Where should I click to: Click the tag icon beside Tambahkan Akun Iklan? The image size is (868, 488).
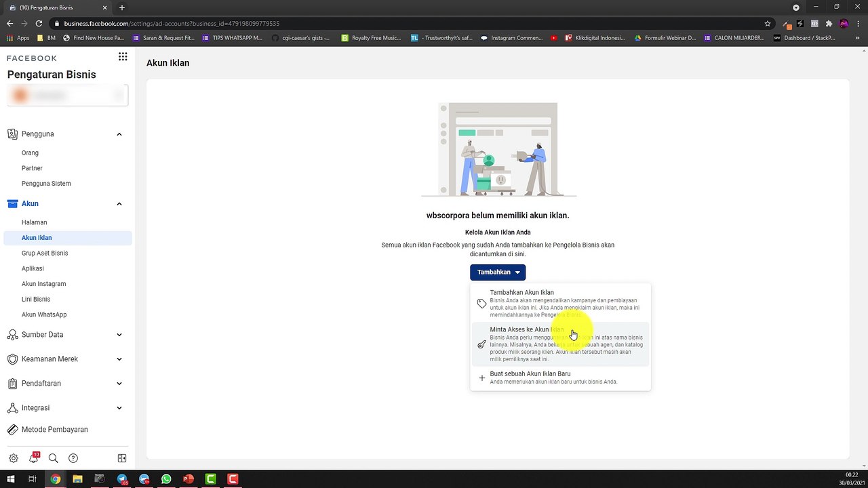tap(481, 304)
